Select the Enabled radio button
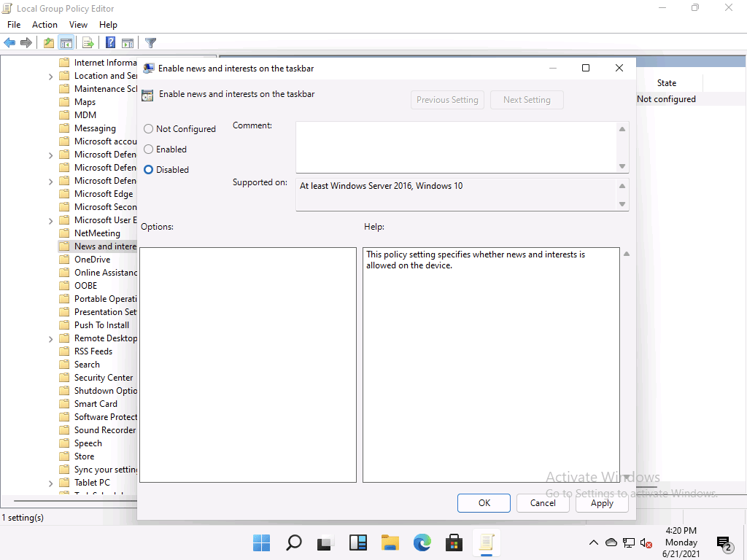Screen dimensions: 747x560 (x=149, y=149)
